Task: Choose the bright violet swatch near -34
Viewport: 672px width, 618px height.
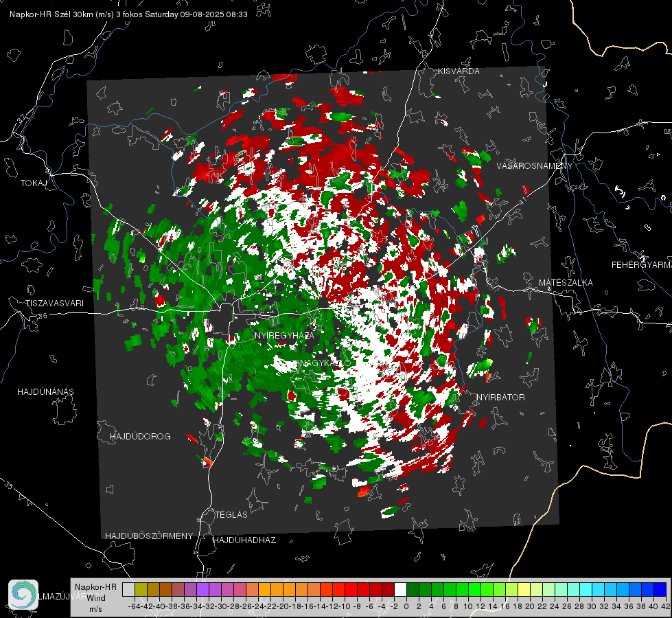Action: [202, 590]
